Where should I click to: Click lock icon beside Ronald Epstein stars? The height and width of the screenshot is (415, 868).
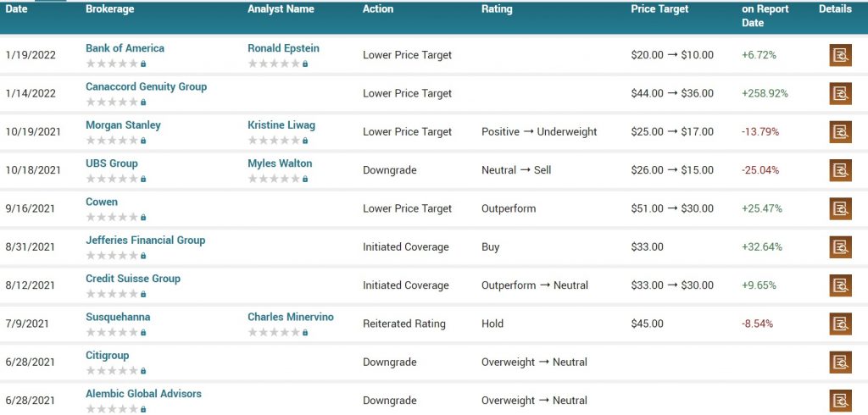305,64
